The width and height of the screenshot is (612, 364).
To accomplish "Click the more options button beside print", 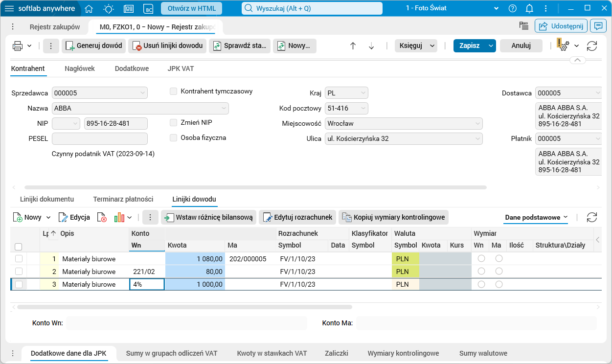I will tap(51, 46).
